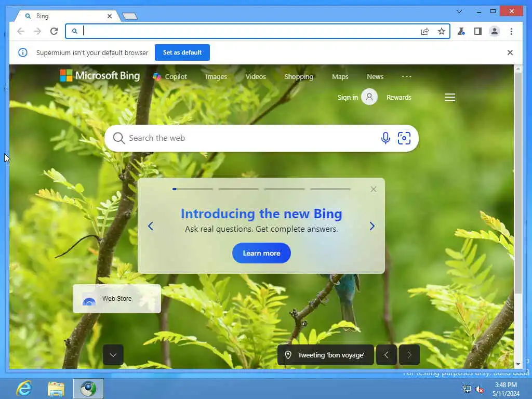Image resolution: width=532 pixels, height=399 pixels.
Task: Open Shopping in Bing navigation
Action: (299, 77)
